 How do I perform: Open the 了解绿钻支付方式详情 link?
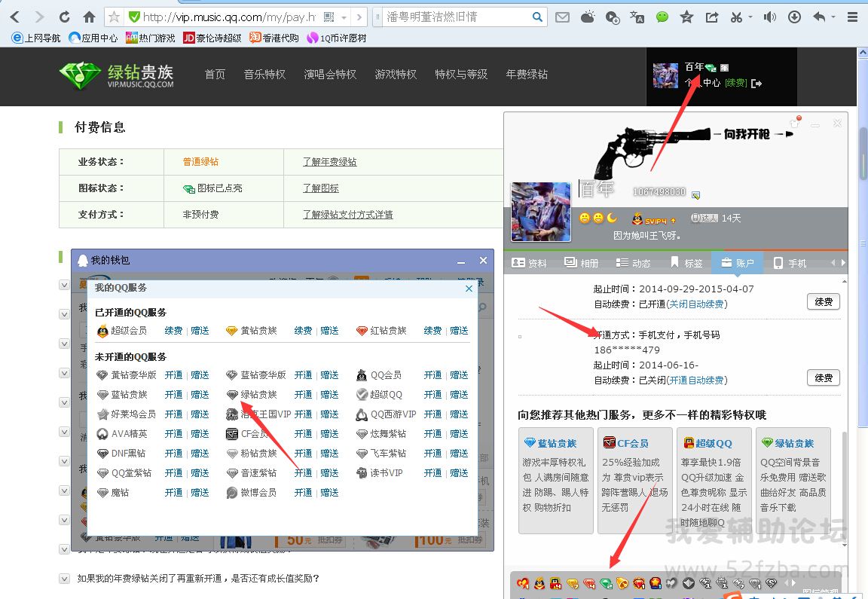tap(348, 214)
